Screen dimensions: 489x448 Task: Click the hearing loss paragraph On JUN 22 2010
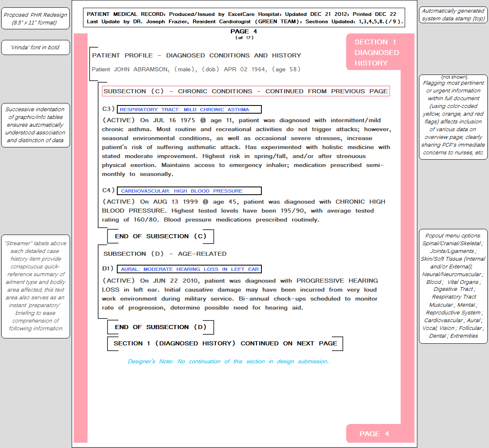click(x=240, y=294)
